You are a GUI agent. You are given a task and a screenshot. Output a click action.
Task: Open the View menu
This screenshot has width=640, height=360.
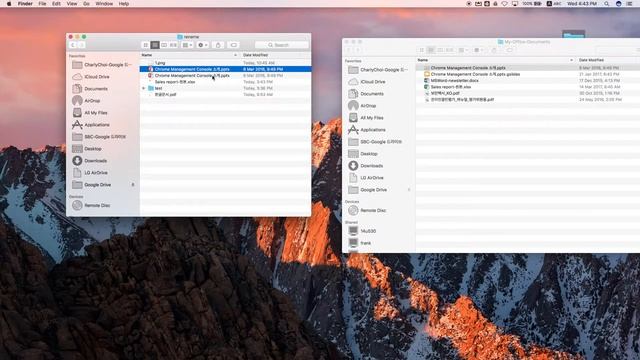[x=72, y=4]
